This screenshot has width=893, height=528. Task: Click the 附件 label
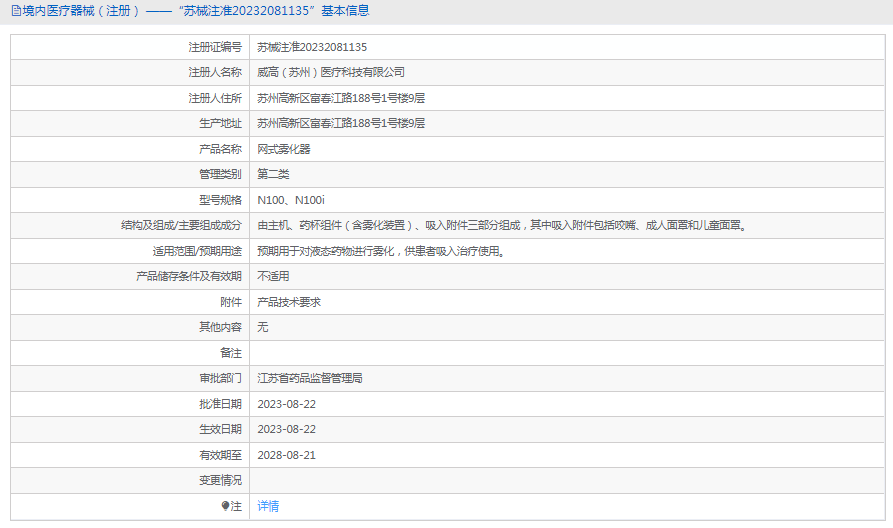tap(231, 302)
